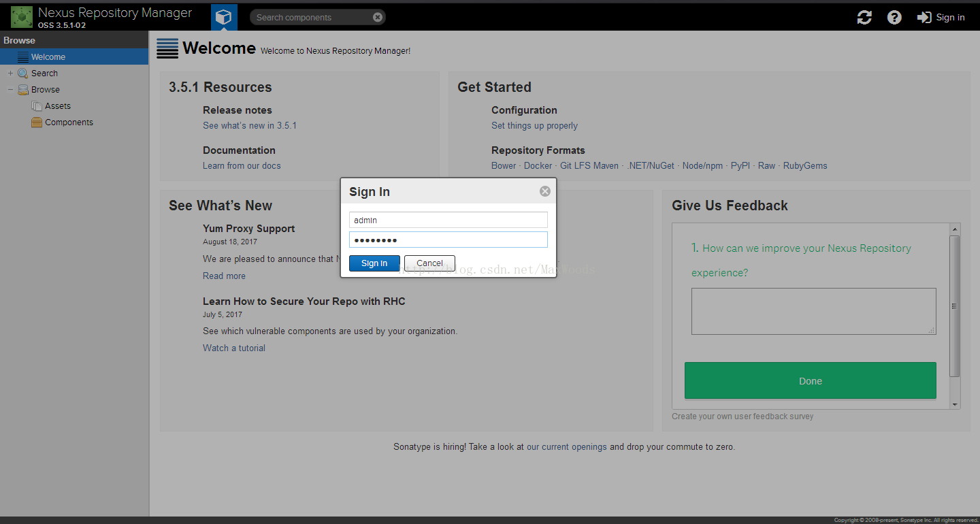Click the Release notes heading
The width and height of the screenshot is (980, 524).
click(x=238, y=110)
